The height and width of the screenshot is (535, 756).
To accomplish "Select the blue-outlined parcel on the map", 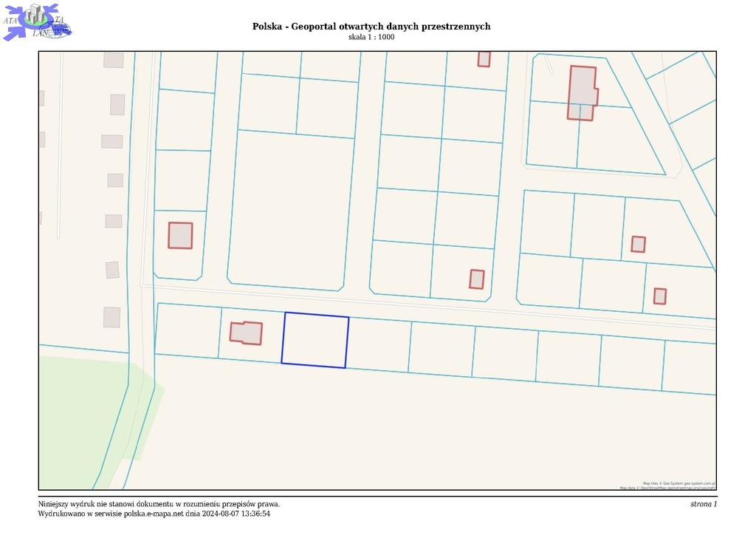I will [x=315, y=340].
